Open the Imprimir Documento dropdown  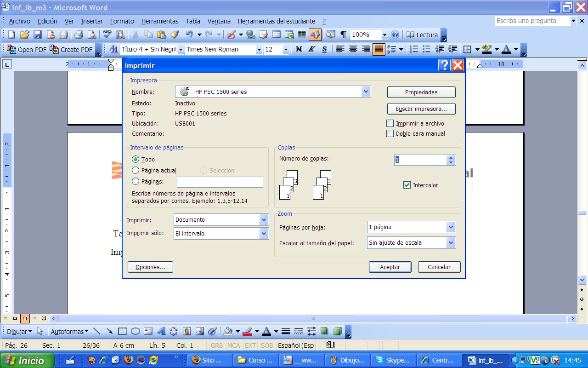point(264,220)
